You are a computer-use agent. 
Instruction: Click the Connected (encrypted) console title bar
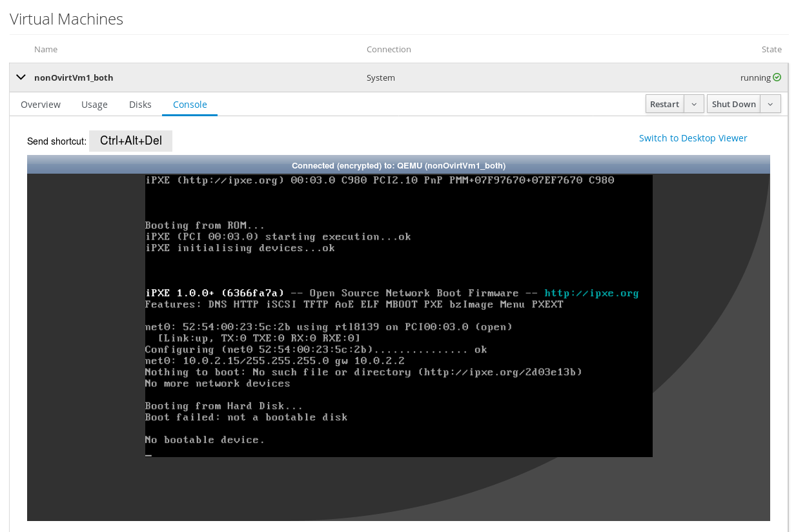tap(398, 165)
